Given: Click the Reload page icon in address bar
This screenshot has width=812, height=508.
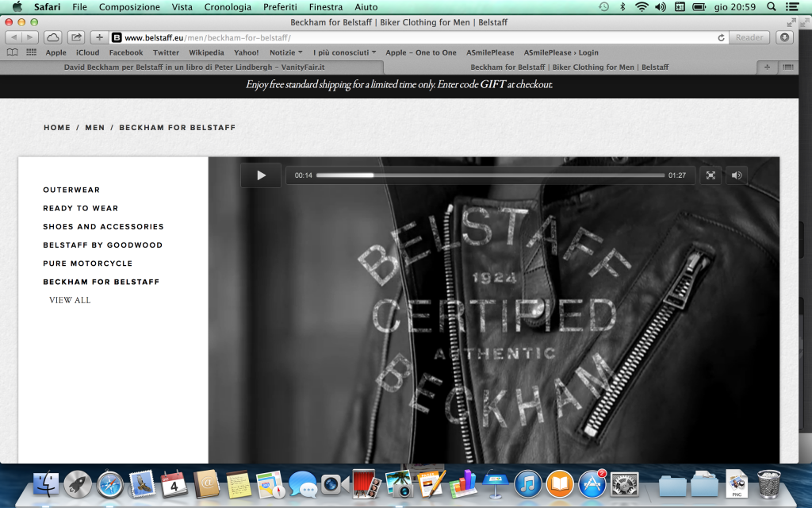Looking at the screenshot, I should [x=721, y=37].
